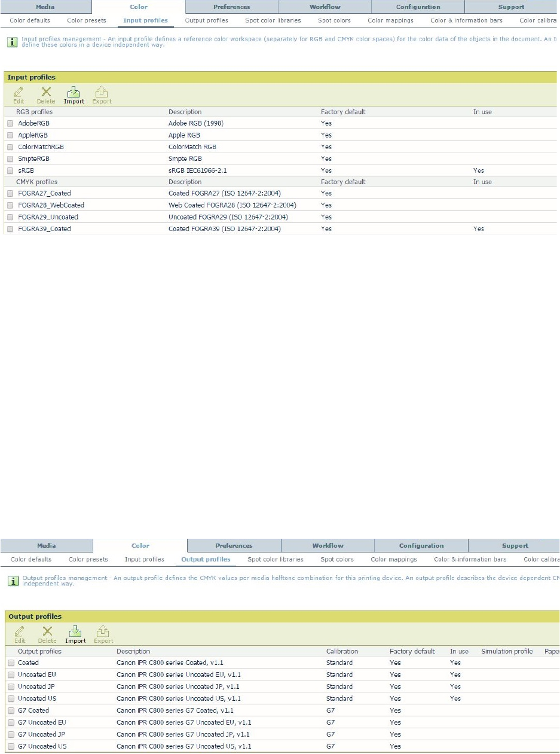Click the Simulation profile column header
The image size is (560, 754).
(x=507, y=652)
